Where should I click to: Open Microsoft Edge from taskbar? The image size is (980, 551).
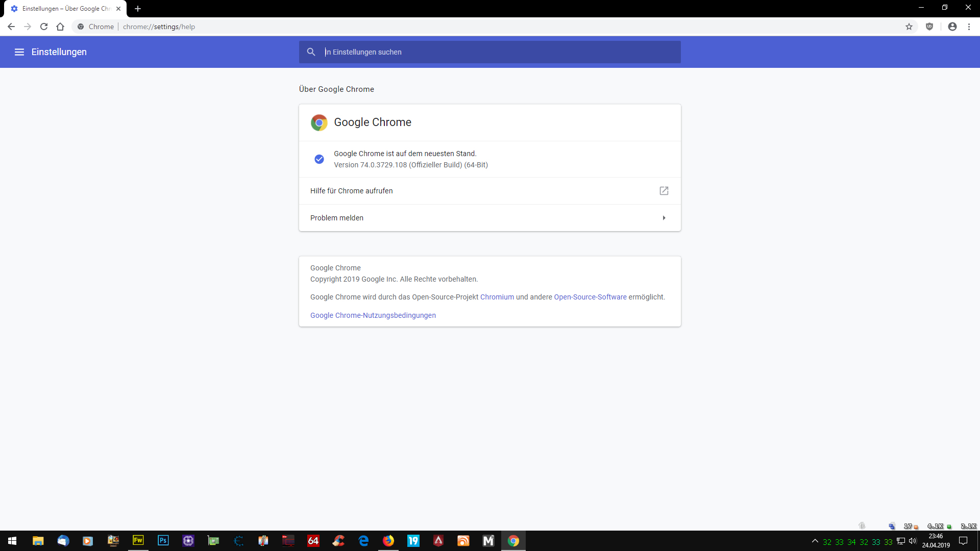(363, 541)
